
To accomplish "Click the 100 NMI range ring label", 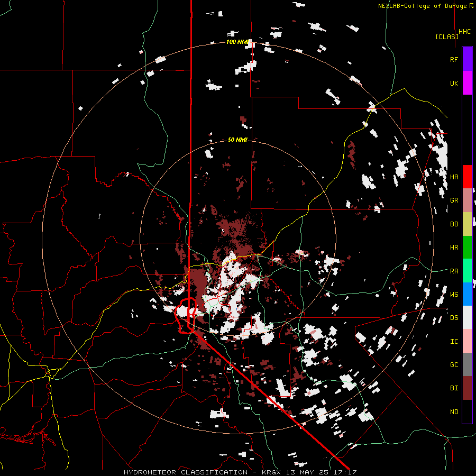I will [x=237, y=42].
